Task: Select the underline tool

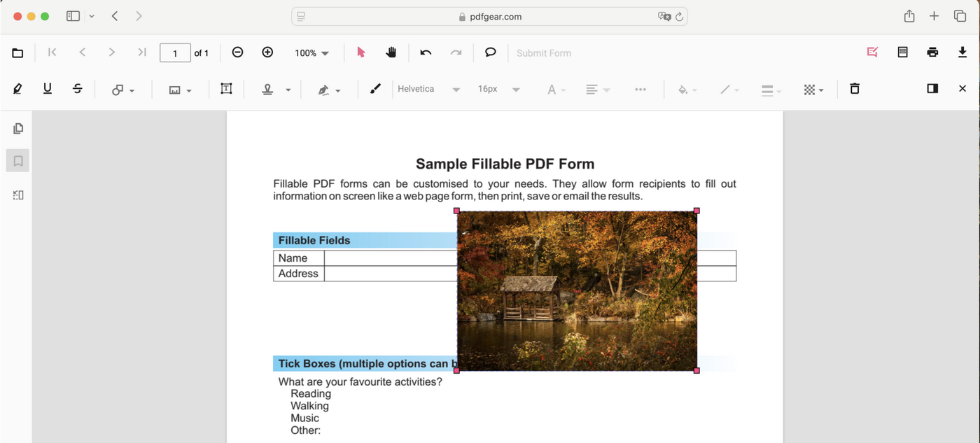Action: coord(48,89)
